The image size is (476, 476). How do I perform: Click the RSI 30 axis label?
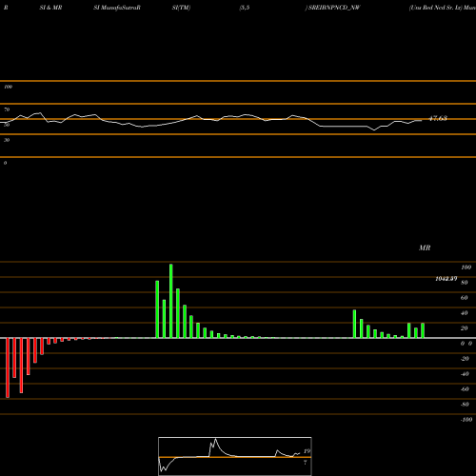tap(7, 140)
